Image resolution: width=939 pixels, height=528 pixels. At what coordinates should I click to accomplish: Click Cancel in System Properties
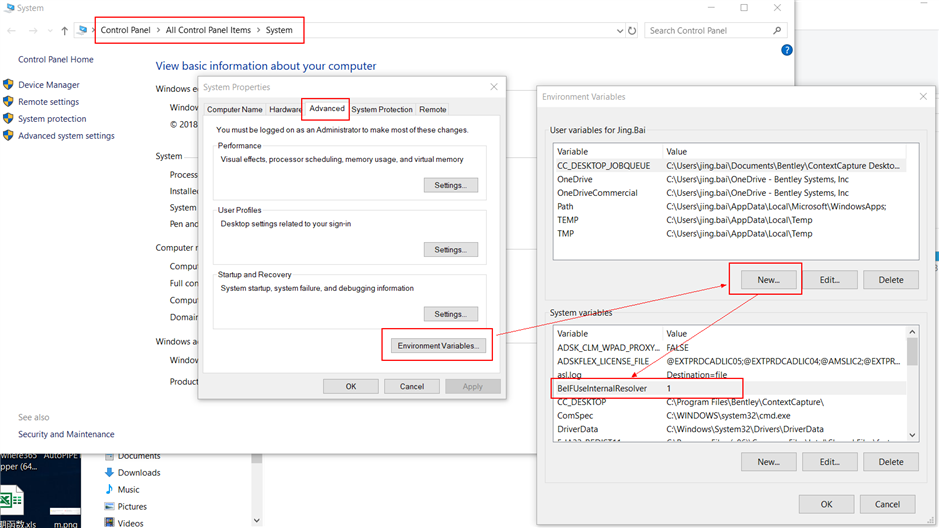[x=412, y=386]
